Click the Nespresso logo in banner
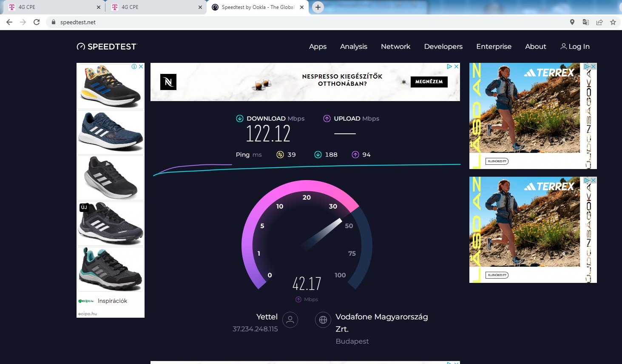This screenshot has width=622, height=364. (x=168, y=82)
